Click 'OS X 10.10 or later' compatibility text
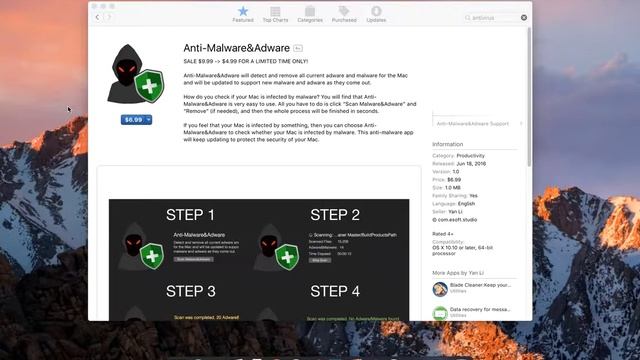Screen dimensions: 640x360 click(x=462, y=250)
